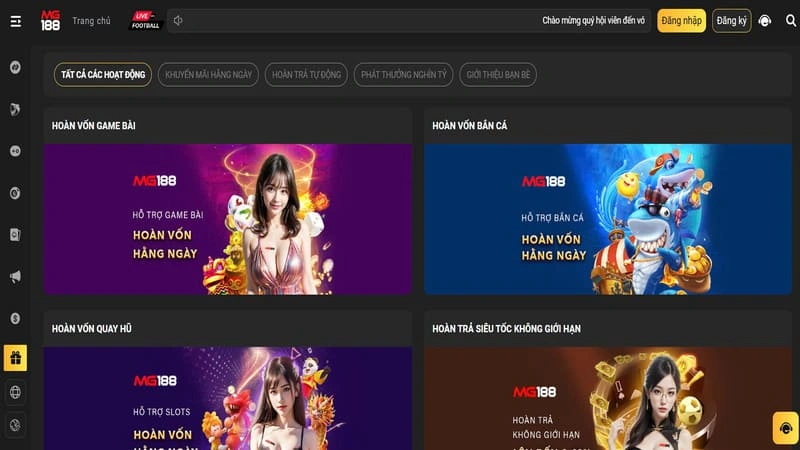Open the gamepad sidebar icon
Viewport: 800px width, 450px height.
point(15,151)
